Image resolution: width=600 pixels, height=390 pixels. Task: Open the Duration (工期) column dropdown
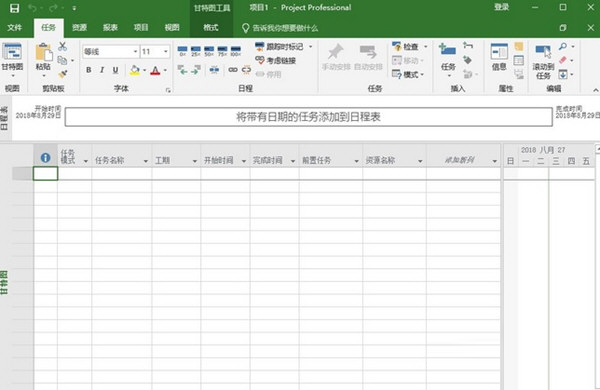tap(195, 161)
